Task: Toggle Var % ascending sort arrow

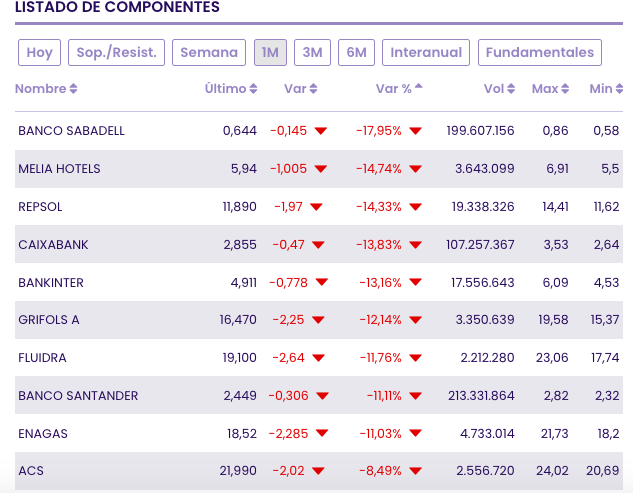Action: pyautogui.click(x=418, y=87)
